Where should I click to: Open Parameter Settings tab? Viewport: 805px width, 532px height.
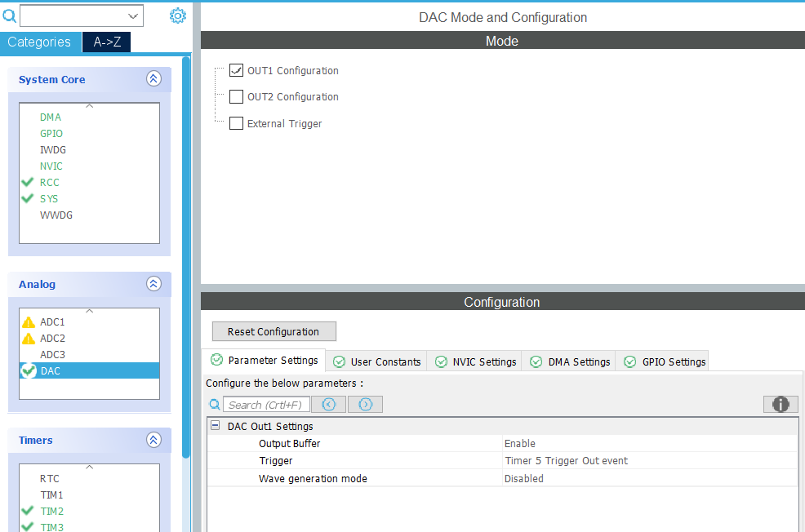point(265,360)
